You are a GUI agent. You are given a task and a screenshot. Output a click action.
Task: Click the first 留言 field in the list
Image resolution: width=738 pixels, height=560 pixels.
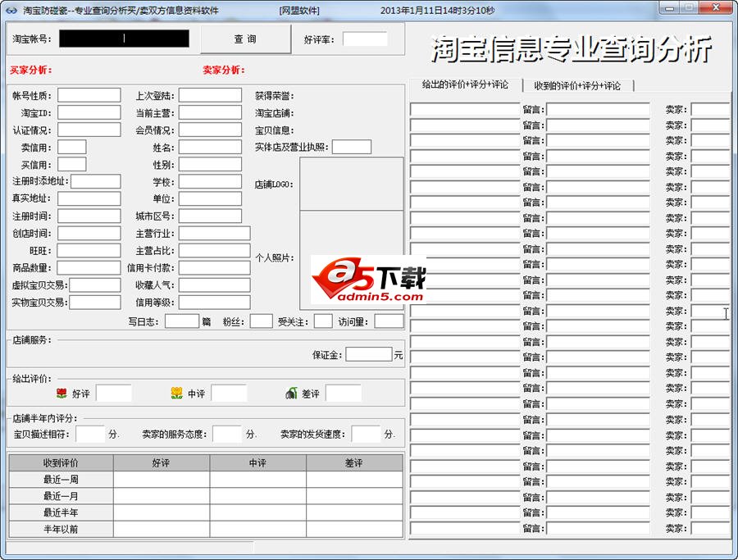[599, 110]
